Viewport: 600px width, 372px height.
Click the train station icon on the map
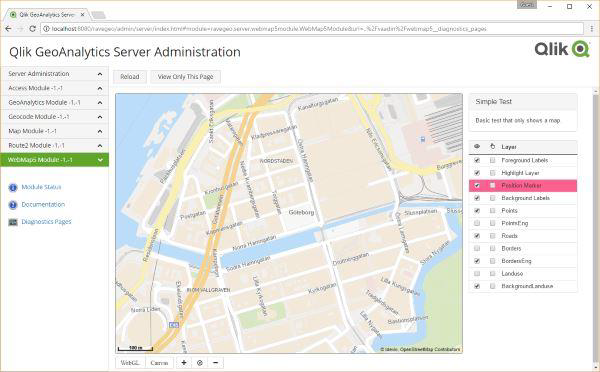[422, 139]
